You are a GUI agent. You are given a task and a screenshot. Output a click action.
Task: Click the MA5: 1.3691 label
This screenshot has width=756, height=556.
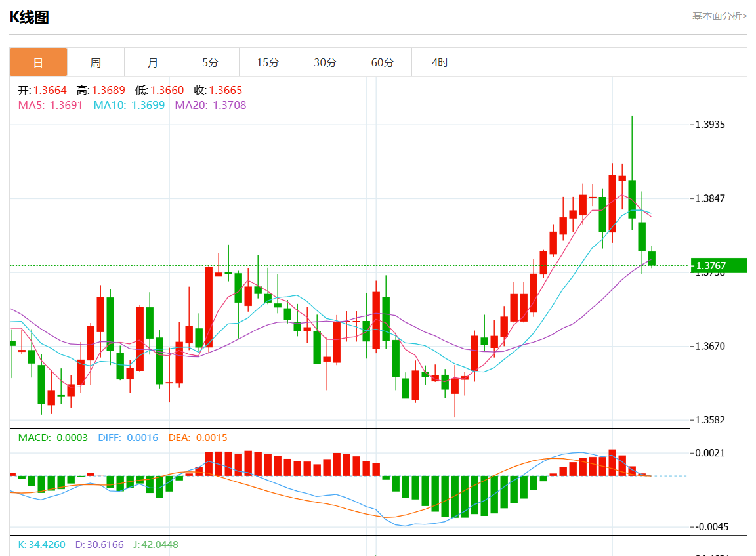[x=51, y=105]
